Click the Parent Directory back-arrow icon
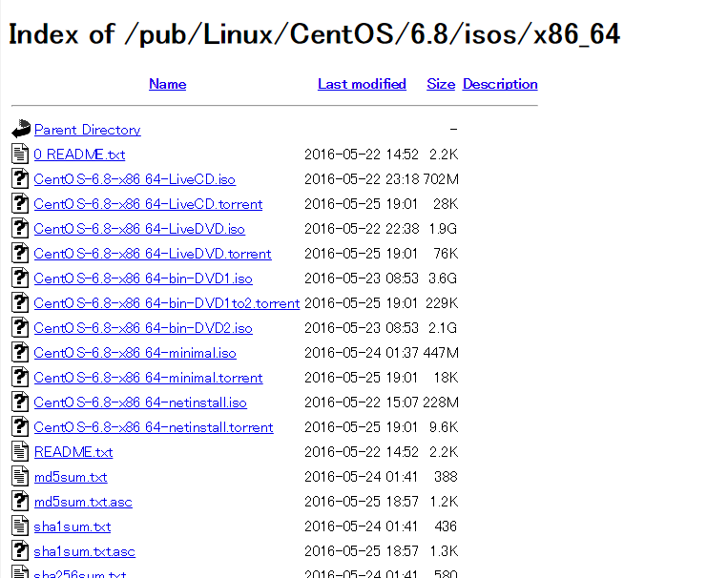 point(21,129)
